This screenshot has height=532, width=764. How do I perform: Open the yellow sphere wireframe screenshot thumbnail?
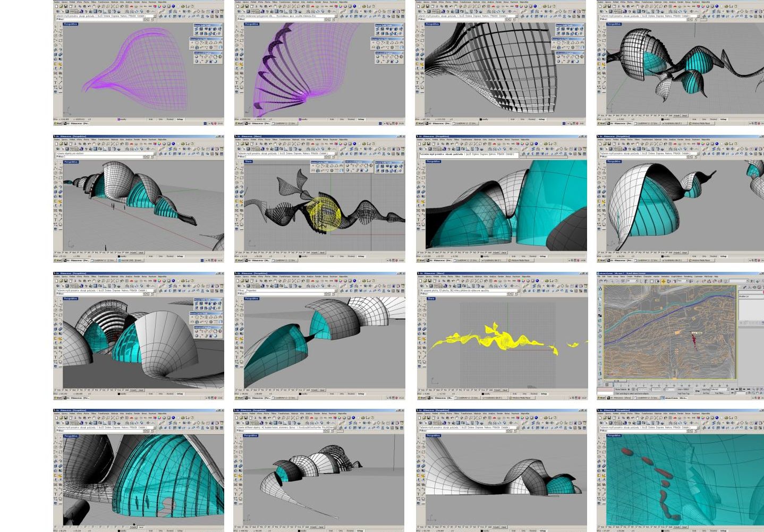pyautogui.click(x=319, y=198)
